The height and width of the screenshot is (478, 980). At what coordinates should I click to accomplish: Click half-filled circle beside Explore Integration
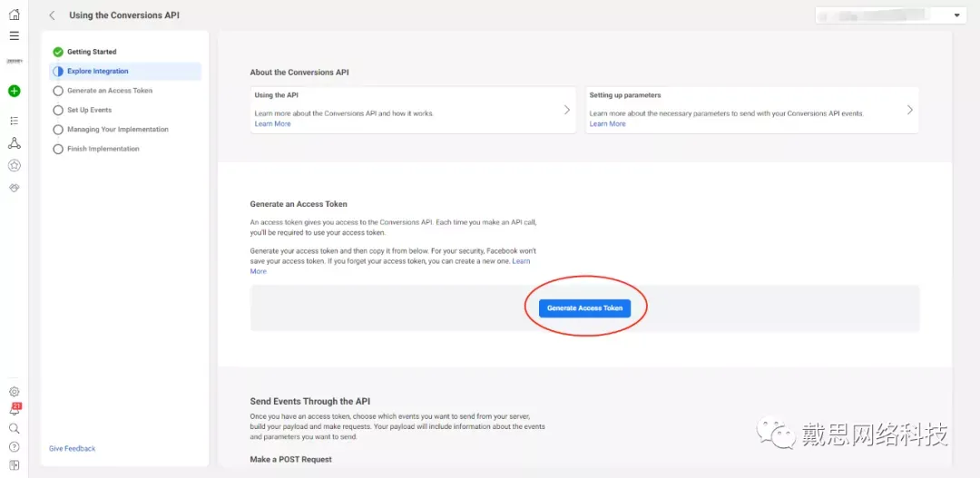click(58, 72)
